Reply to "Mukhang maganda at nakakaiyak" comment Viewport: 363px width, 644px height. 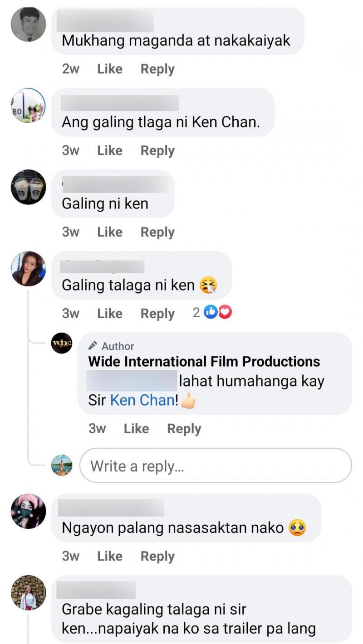click(x=157, y=69)
